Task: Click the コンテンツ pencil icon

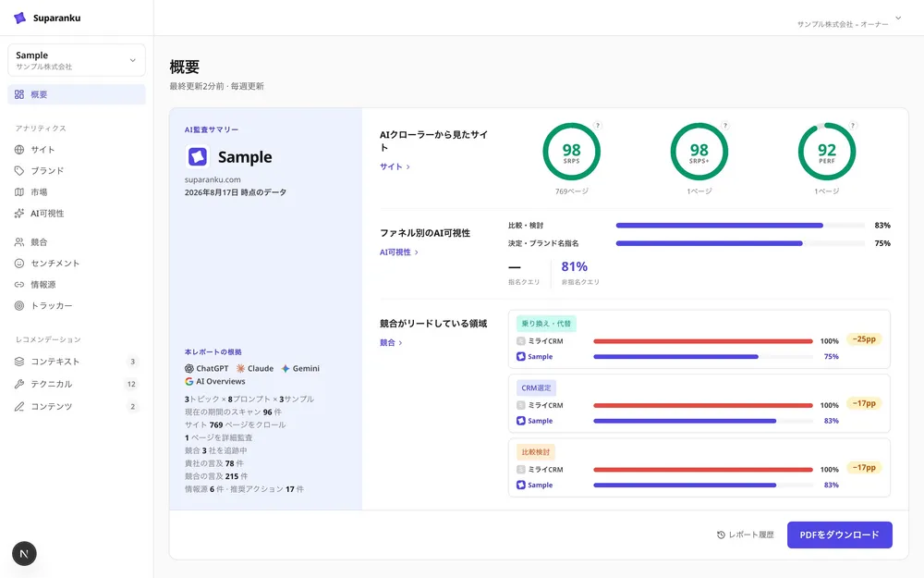Action: coord(19,406)
